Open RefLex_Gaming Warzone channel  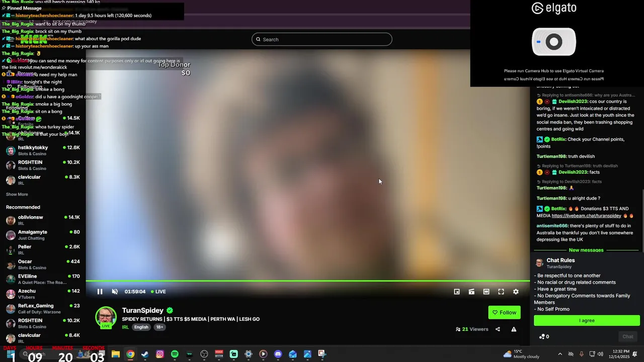point(43,308)
